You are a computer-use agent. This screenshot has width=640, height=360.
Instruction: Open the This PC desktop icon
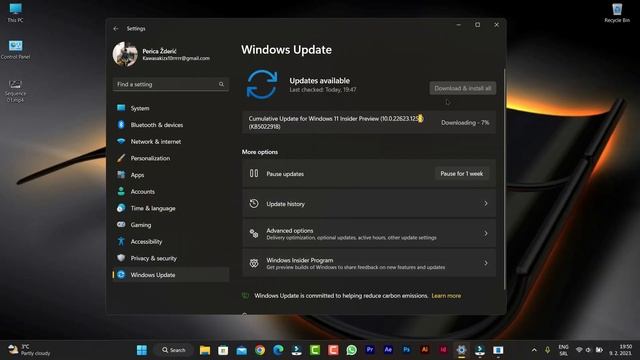(x=16, y=12)
